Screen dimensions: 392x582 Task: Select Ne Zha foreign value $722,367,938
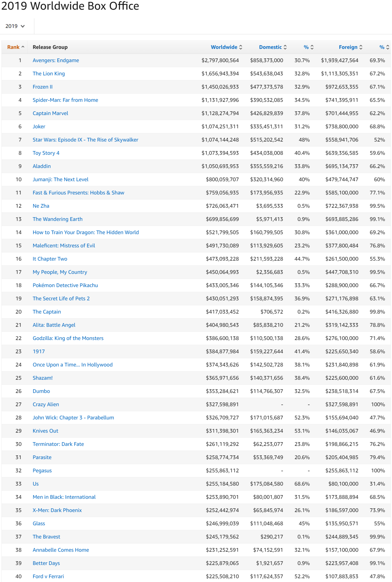pyautogui.click(x=342, y=206)
